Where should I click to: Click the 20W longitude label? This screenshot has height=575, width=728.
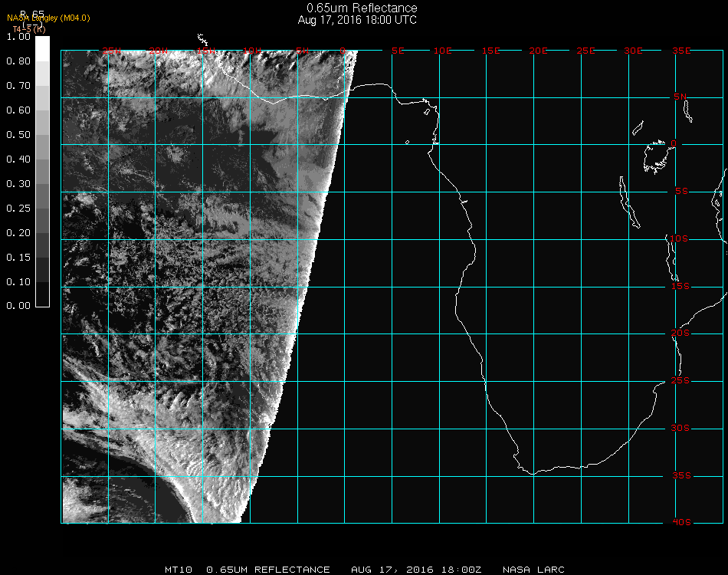coord(159,51)
